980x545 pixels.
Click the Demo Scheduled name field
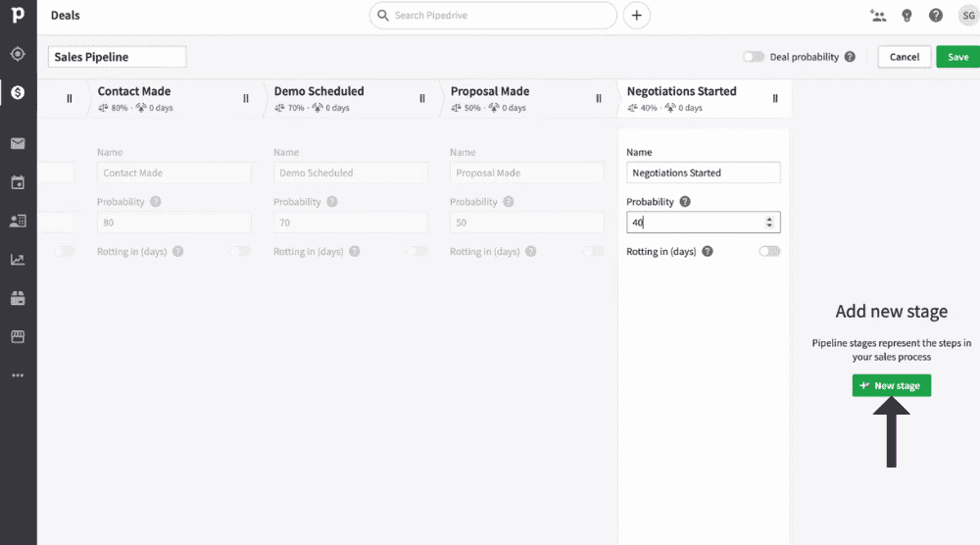coord(350,173)
